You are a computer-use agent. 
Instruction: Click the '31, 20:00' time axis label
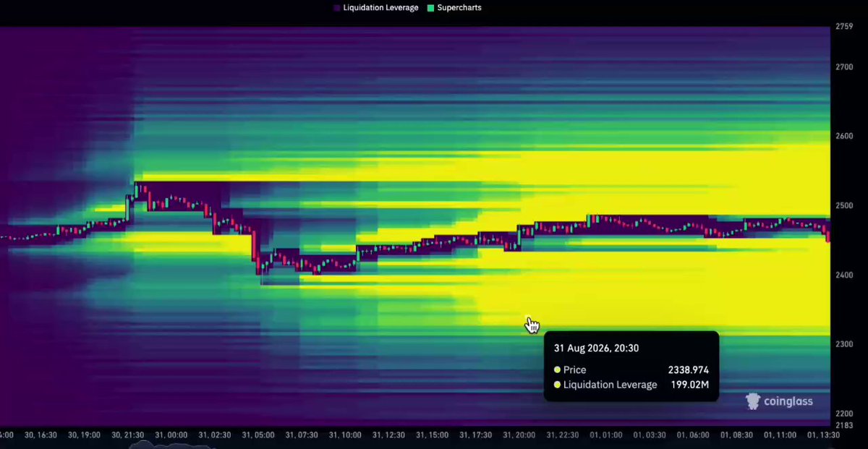coord(519,435)
